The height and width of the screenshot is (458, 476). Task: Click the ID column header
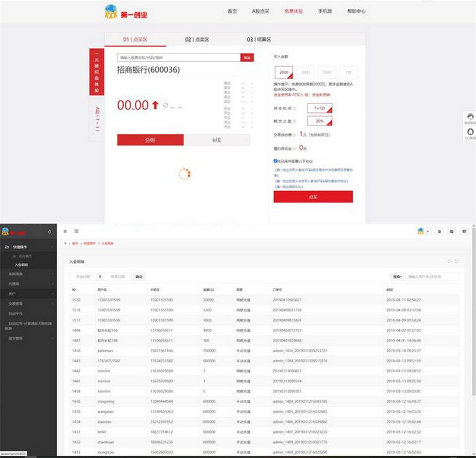[x=74, y=290]
